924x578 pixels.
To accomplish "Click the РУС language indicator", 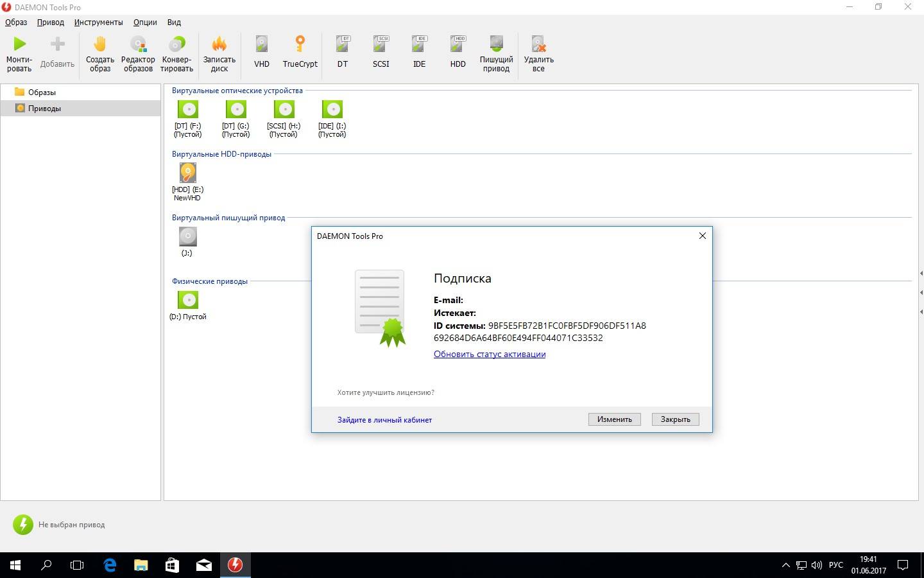I will click(x=836, y=565).
